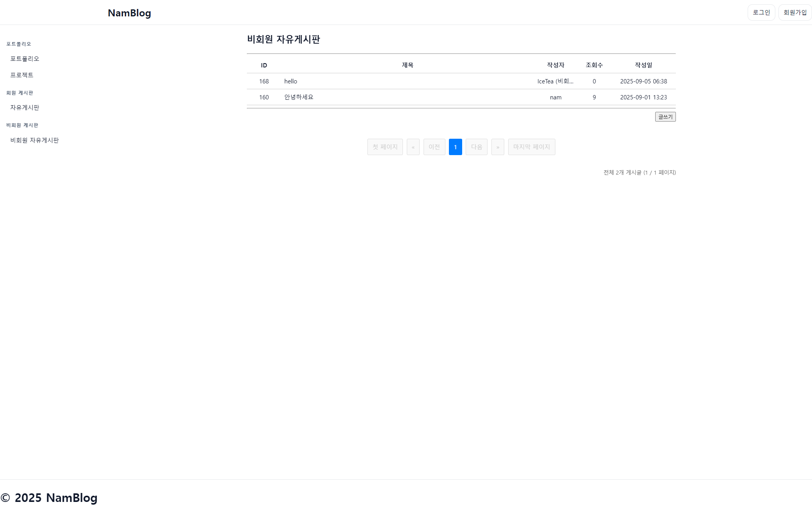Select page 1 in pagination

(x=455, y=147)
